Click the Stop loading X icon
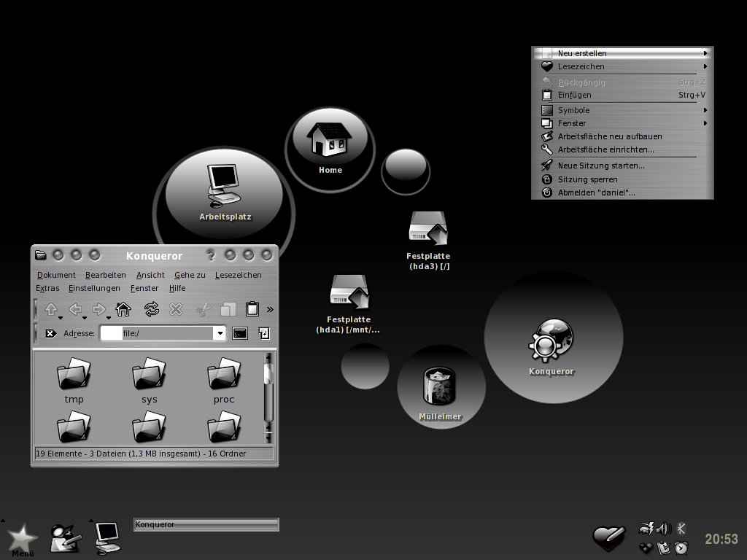This screenshot has width=747, height=560. pyautogui.click(x=176, y=309)
